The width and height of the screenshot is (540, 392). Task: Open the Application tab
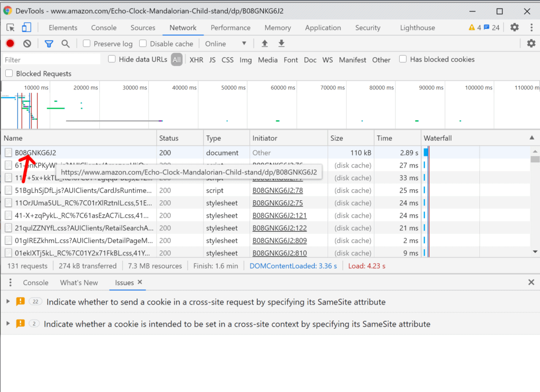[323, 27]
